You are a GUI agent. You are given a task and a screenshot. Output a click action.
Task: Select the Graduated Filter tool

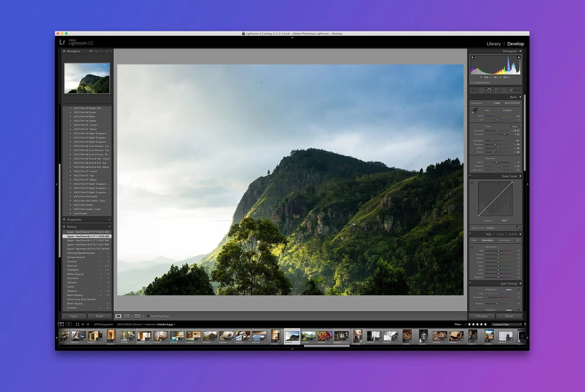point(496,90)
